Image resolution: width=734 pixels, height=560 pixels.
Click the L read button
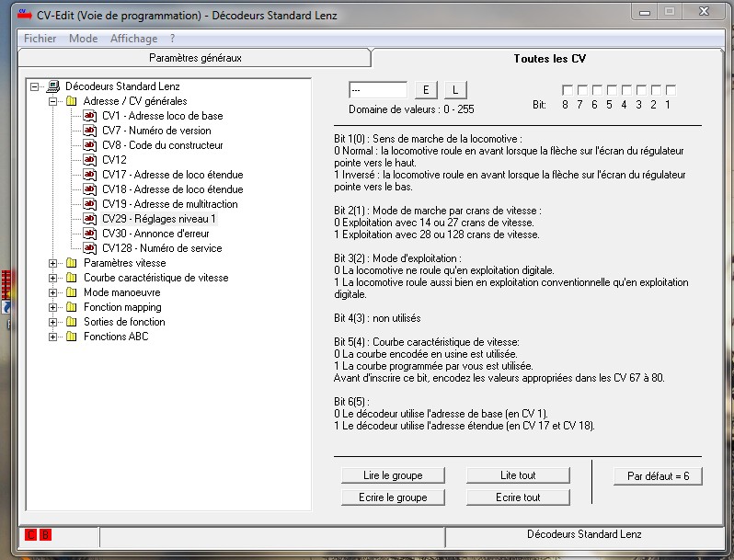pyautogui.click(x=455, y=90)
